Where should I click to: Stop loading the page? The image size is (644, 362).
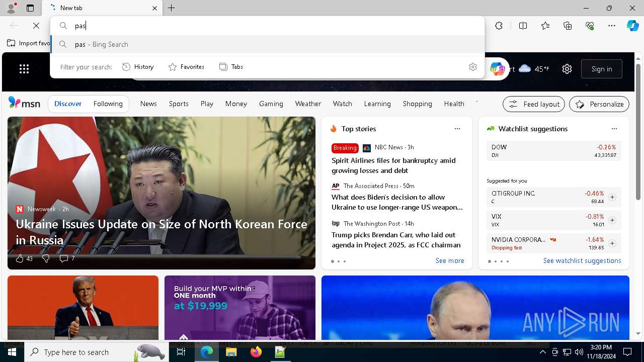(x=36, y=26)
